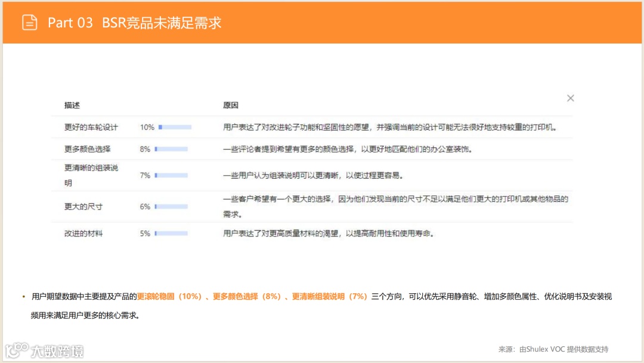Screen dimensions: 644x363
Task: Click the 10% value
Action: pos(147,128)
